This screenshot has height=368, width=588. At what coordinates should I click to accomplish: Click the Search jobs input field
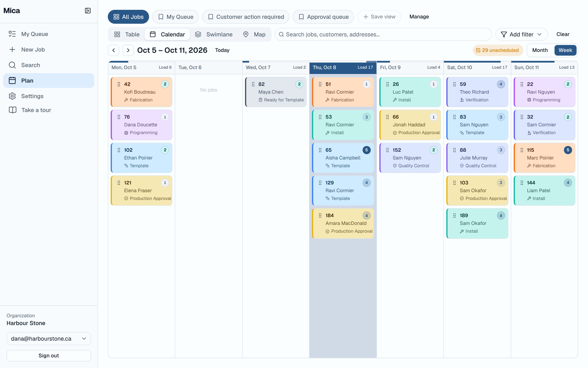point(383,34)
